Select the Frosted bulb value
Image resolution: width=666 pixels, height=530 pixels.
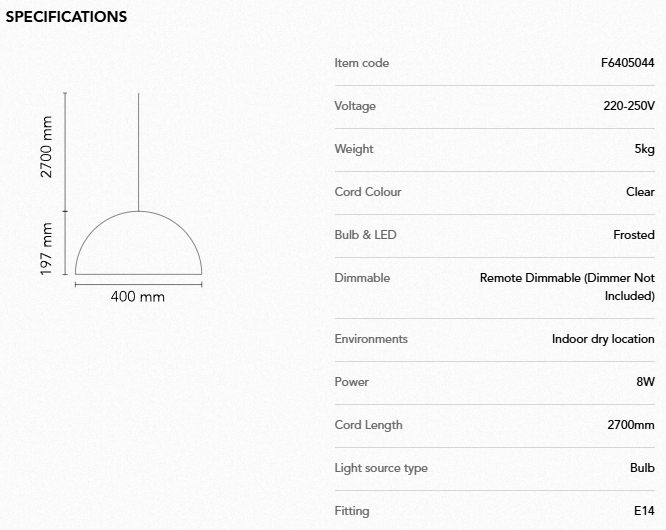tap(634, 235)
